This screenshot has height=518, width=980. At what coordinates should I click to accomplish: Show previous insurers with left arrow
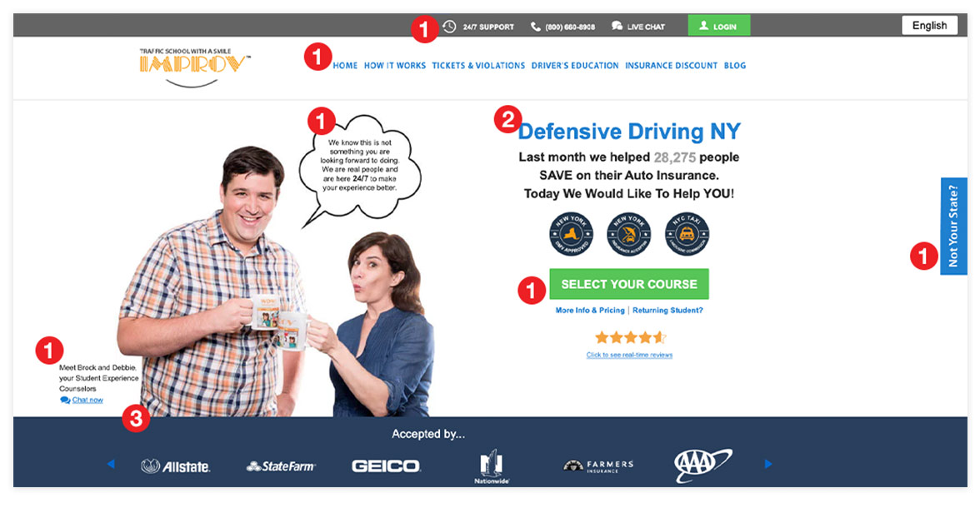tap(112, 464)
